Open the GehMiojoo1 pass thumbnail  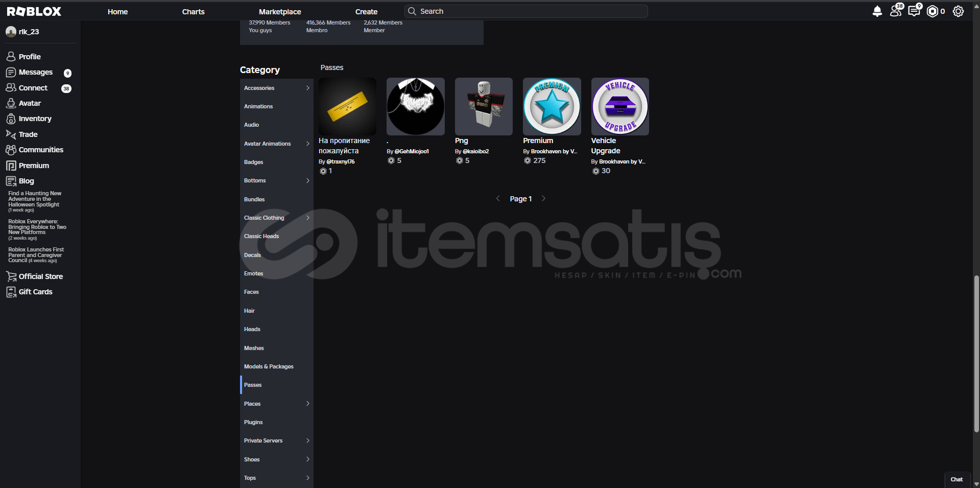point(416,107)
